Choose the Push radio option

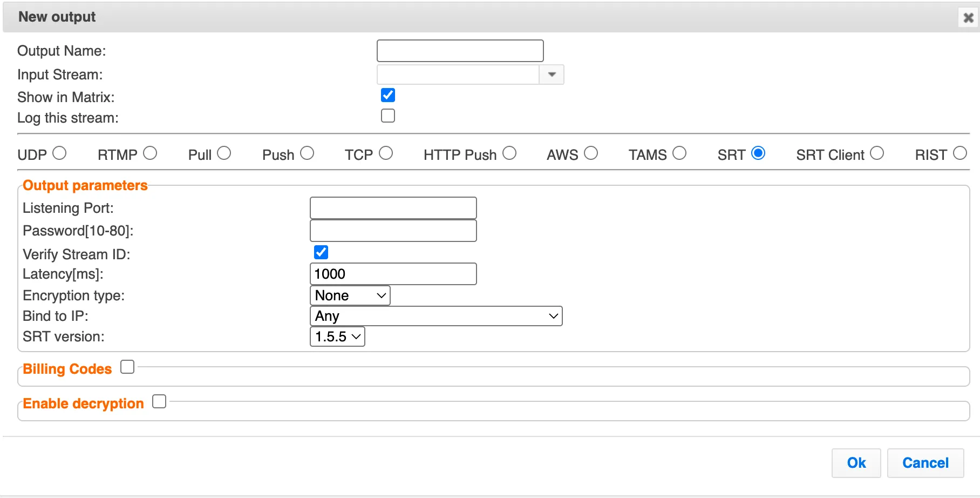[x=307, y=153]
